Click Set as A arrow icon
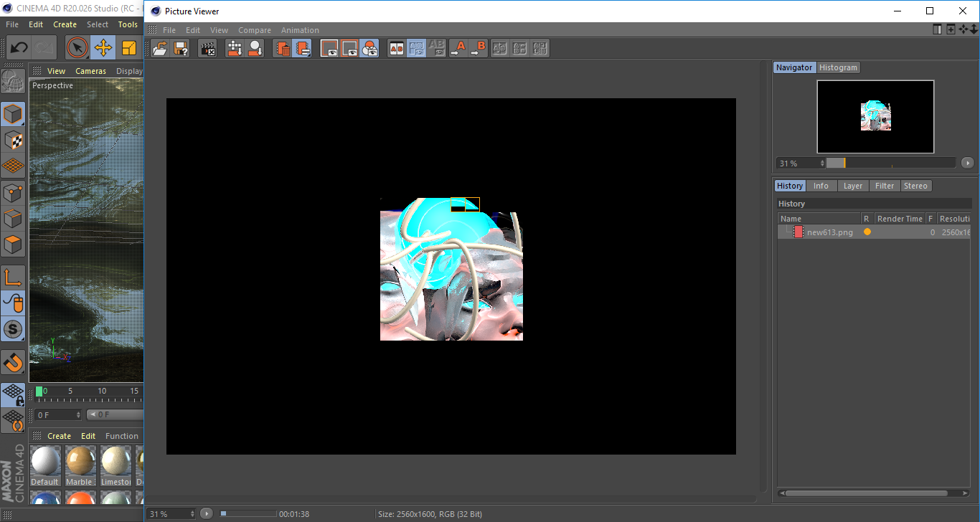The width and height of the screenshot is (980, 522). click(x=457, y=48)
